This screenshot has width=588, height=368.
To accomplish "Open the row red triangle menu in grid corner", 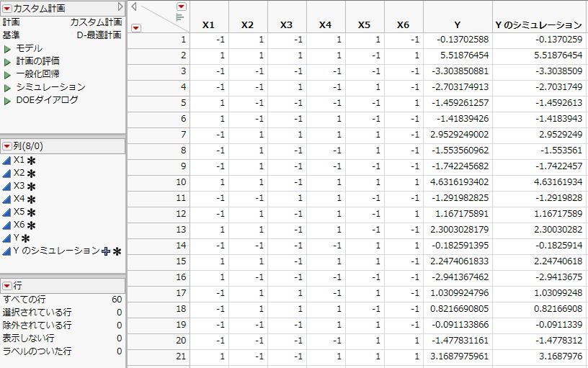I will (136, 28).
